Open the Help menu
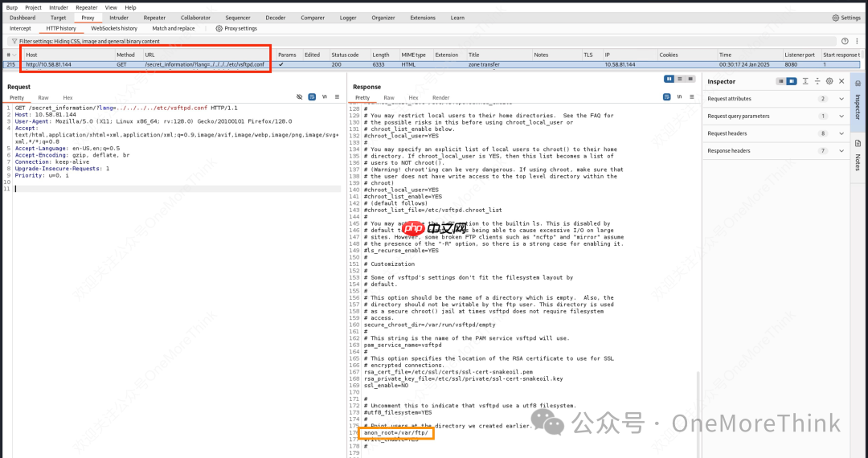The width and height of the screenshot is (868, 458). click(x=130, y=8)
